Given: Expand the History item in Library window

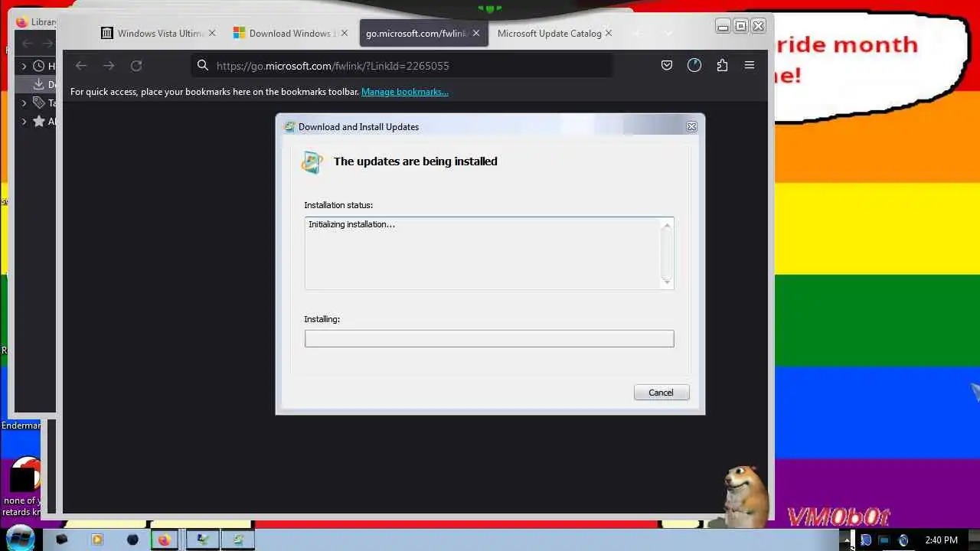Looking at the screenshot, I should coord(24,66).
